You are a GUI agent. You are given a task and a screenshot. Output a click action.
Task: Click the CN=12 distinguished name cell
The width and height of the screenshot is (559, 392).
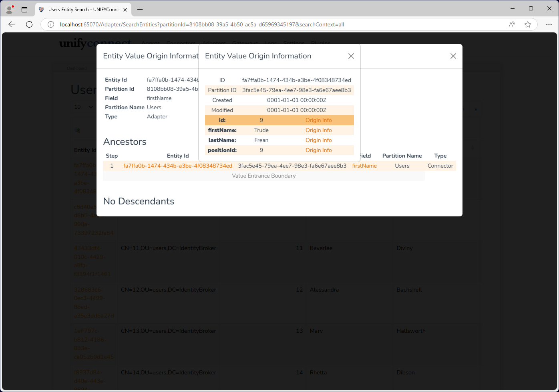coord(169,290)
